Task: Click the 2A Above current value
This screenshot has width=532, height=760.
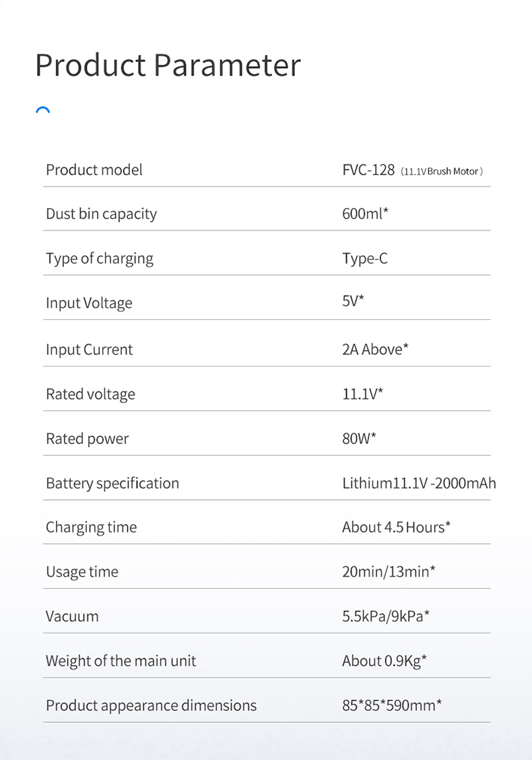Action: (x=375, y=349)
